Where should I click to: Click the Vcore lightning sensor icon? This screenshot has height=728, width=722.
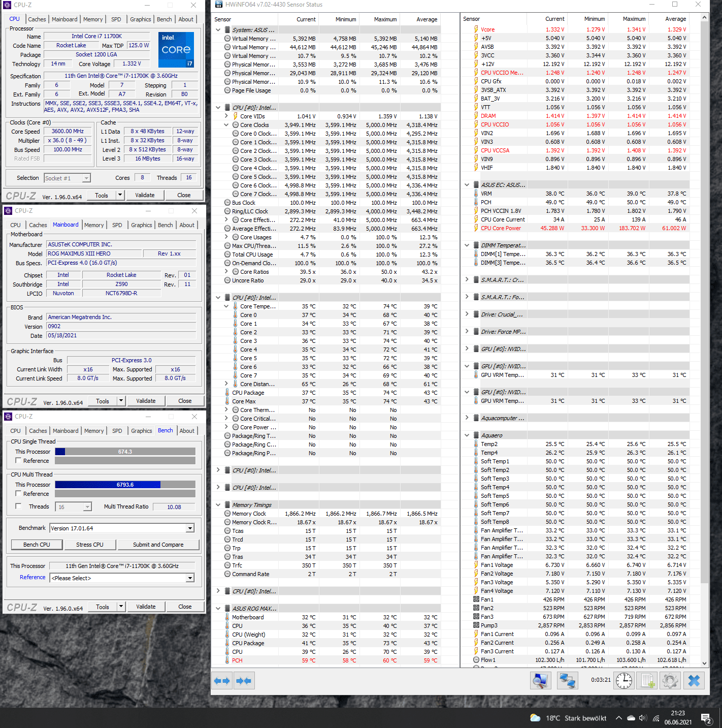coord(476,29)
